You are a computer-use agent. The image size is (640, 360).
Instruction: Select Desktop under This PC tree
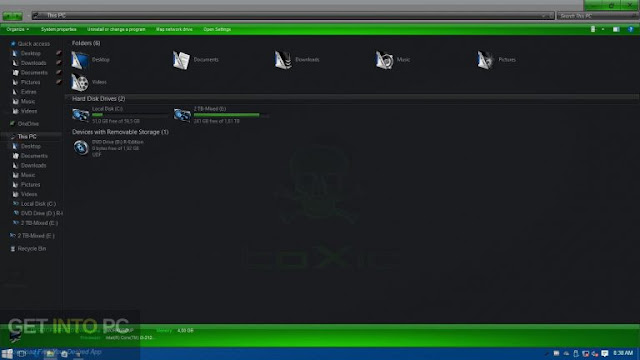[31, 146]
